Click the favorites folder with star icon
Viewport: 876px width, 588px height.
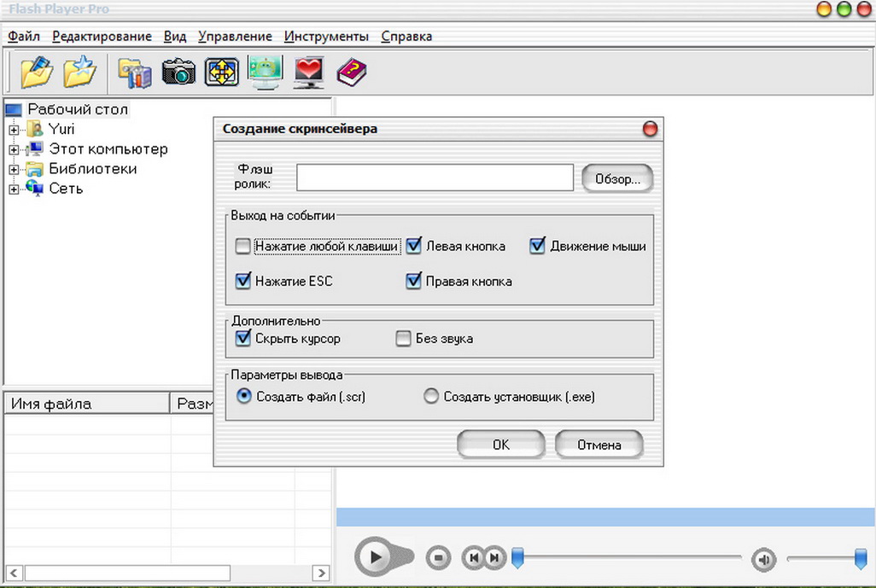pyautogui.click(x=79, y=72)
